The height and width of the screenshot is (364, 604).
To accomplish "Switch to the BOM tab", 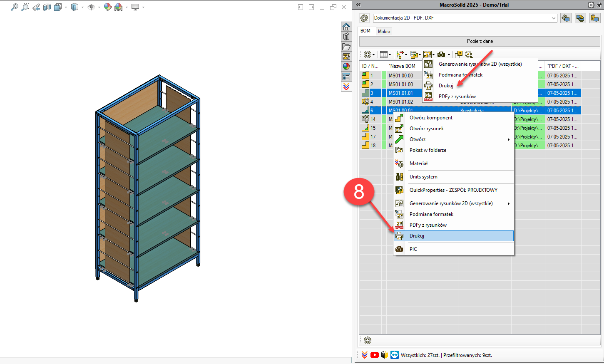I will [x=365, y=31].
